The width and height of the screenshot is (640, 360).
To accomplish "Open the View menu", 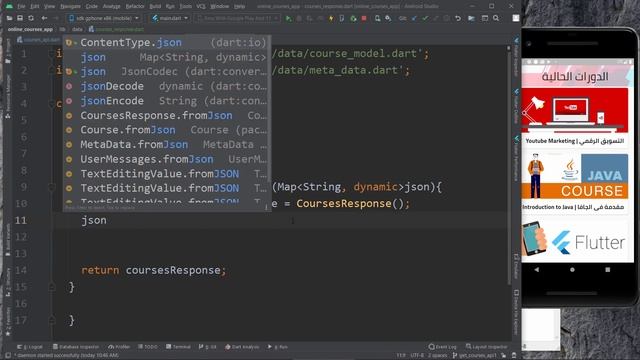I will (x=49, y=7).
